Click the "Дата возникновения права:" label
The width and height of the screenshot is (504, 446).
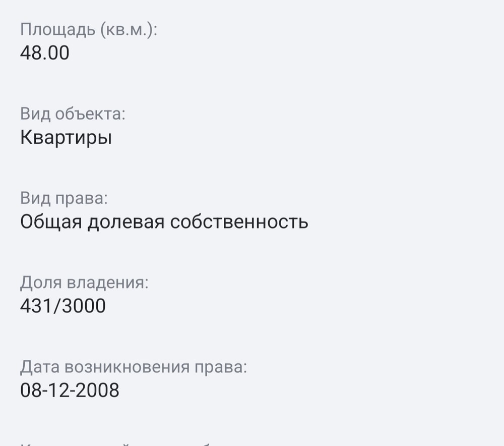tap(134, 367)
